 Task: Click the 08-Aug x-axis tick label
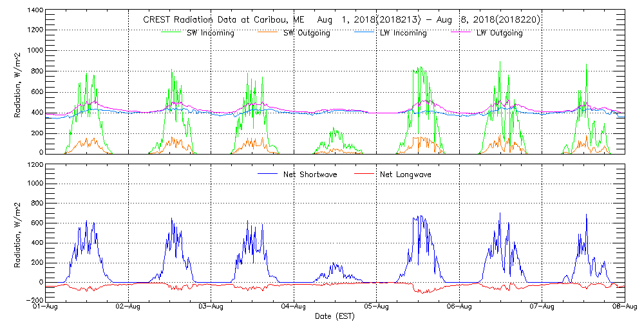[625, 307]
